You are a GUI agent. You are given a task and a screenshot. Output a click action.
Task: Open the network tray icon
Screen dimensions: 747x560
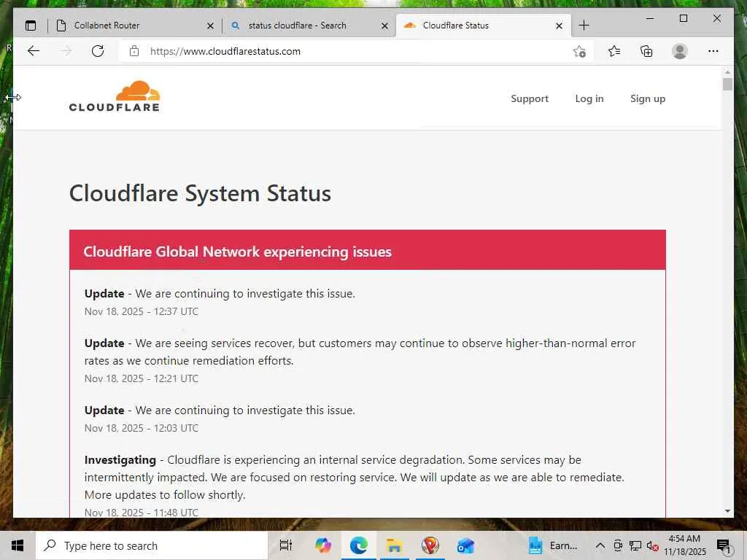(x=635, y=545)
